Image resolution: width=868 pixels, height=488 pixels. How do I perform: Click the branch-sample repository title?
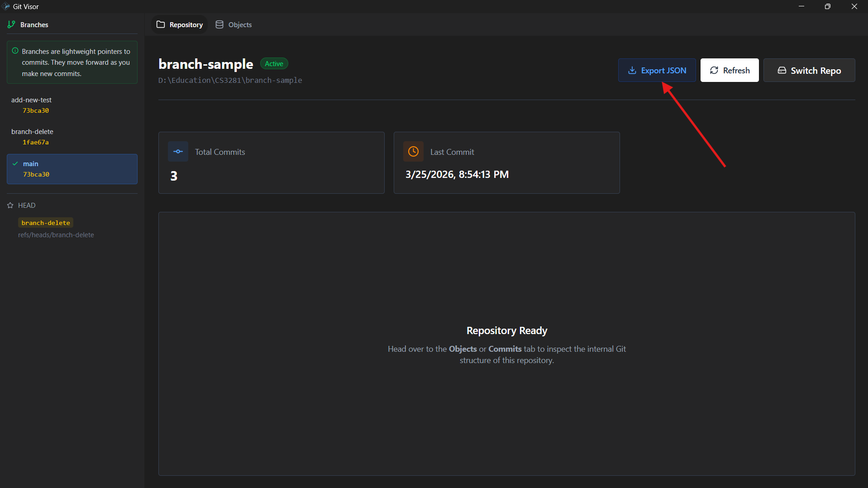click(206, 64)
